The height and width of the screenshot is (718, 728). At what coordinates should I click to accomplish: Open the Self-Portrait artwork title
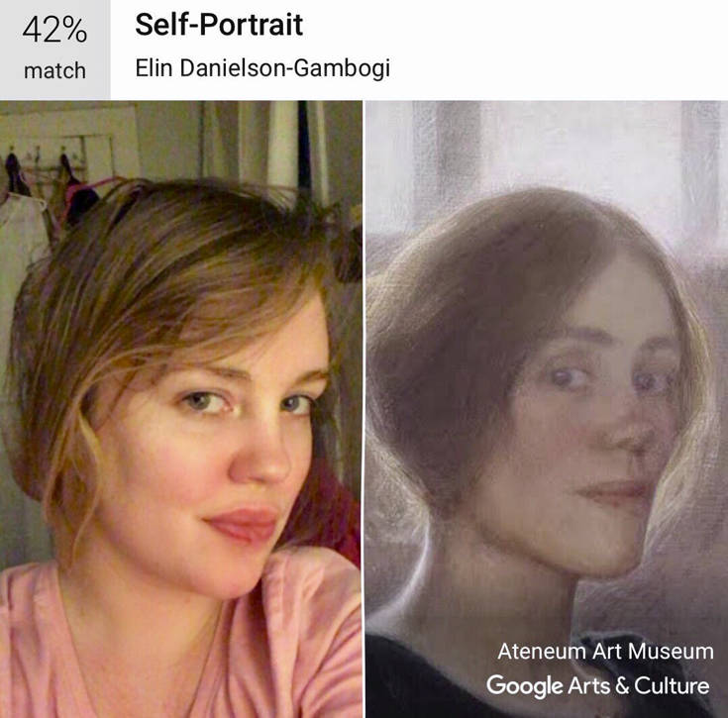(219, 25)
